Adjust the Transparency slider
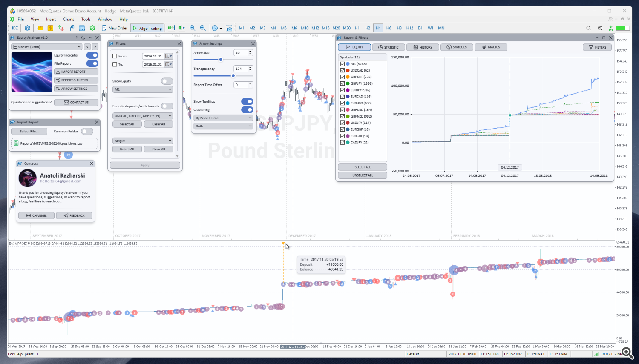The width and height of the screenshot is (639, 364). pyautogui.click(x=223, y=76)
